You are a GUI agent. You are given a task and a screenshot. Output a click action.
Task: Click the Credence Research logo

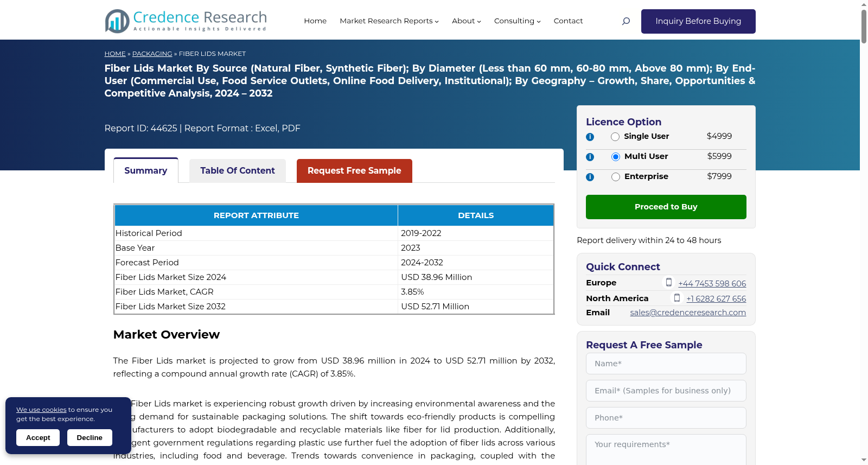coord(186,21)
